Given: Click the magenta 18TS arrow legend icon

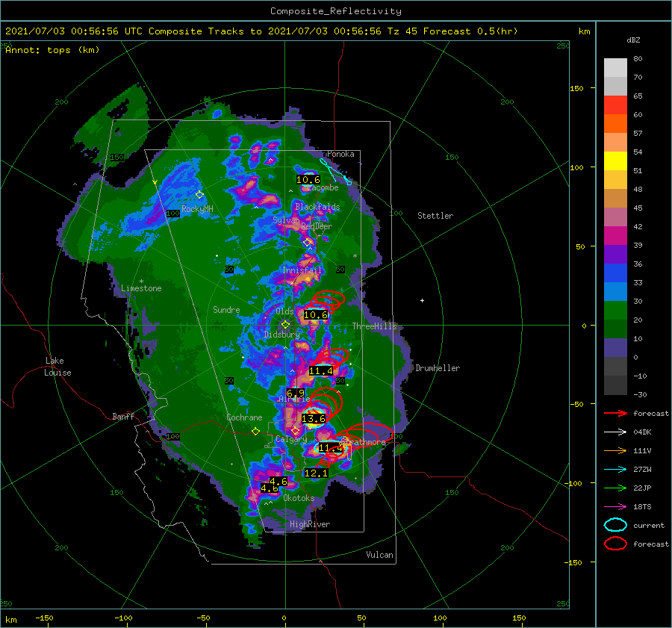Looking at the screenshot, I should pos(615,506).
